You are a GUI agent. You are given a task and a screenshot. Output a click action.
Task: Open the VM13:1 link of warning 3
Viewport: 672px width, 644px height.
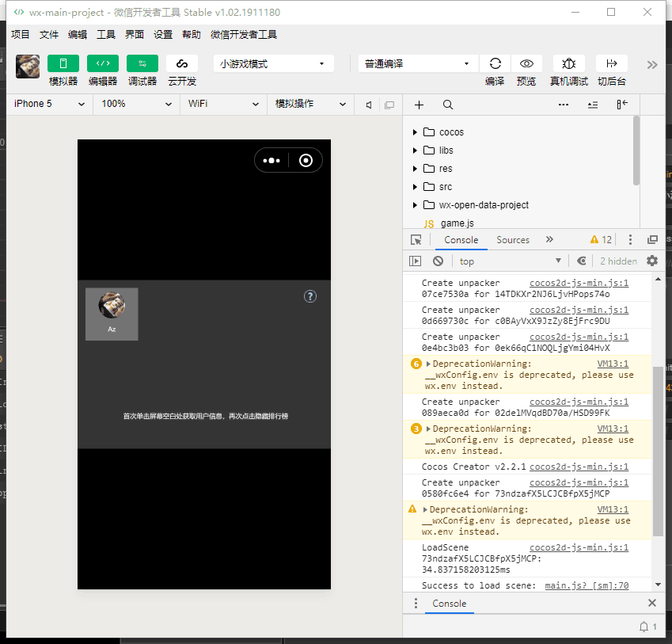tap(613, 429)
